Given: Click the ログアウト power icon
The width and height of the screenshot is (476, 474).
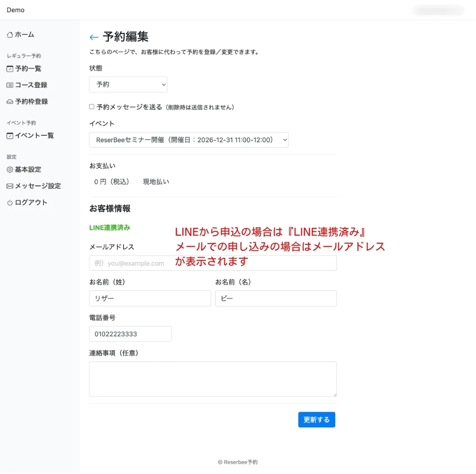Looking at the screenshot, I should 10,203.
